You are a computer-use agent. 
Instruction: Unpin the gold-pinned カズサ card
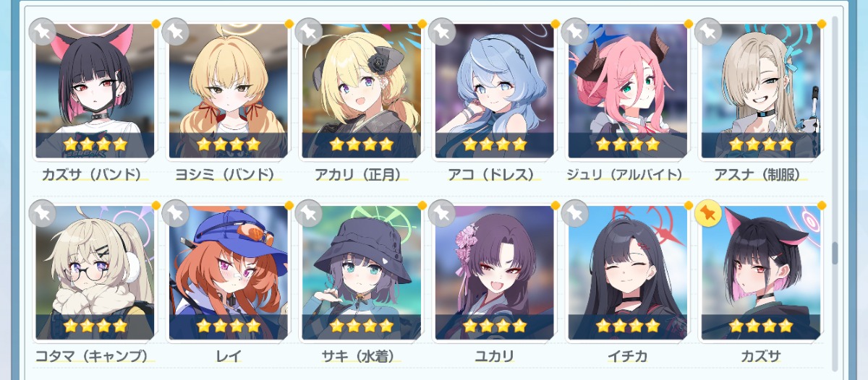pyautogui.click(x=707, y=213)
